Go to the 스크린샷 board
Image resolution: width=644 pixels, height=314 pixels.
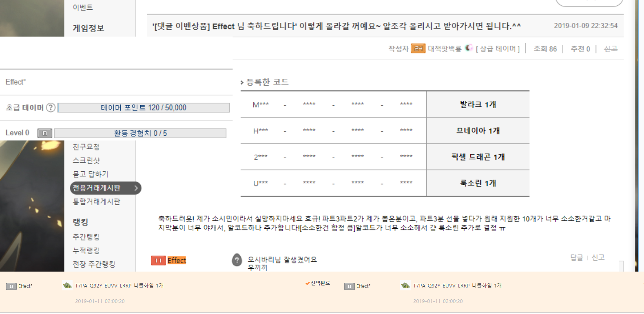click(86, 161)
